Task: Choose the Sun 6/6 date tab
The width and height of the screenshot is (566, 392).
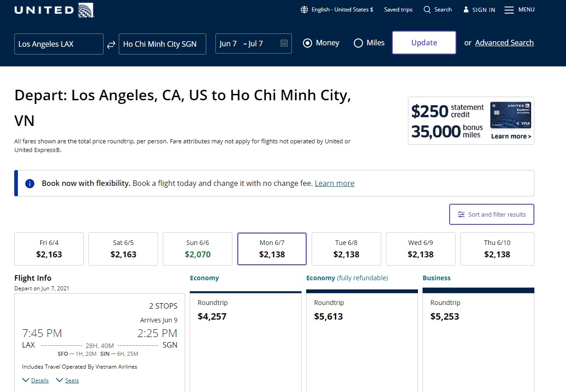Action: point(198,249)
